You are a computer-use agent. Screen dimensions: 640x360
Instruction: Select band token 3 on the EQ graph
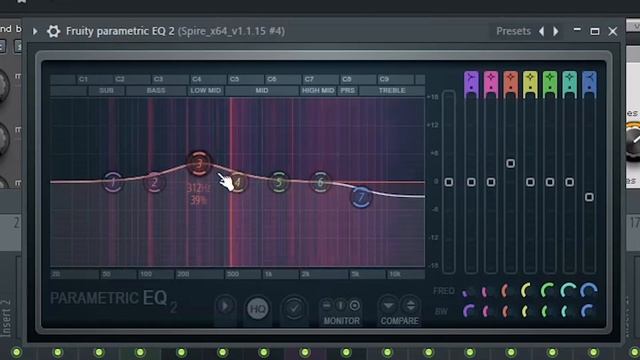(x=199, y=164)
